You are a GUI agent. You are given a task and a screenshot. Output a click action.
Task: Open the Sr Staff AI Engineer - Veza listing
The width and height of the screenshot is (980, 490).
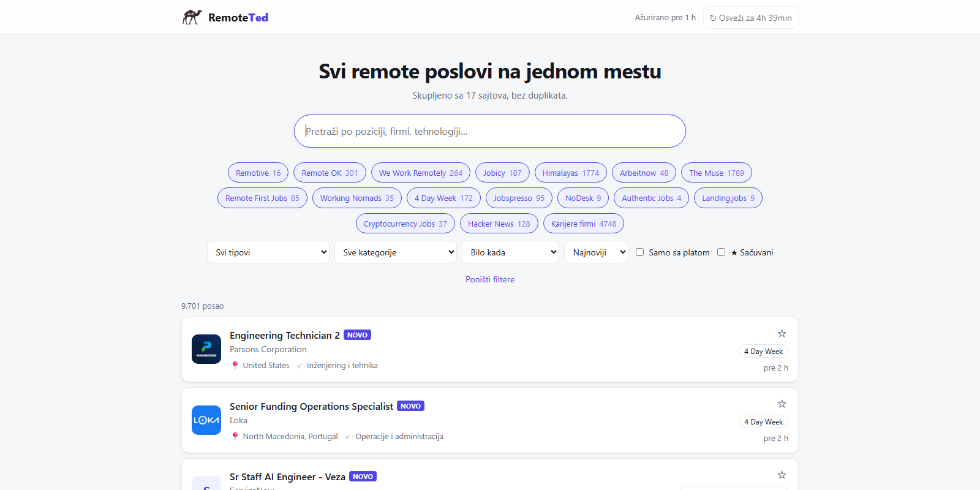click(287, 477)
